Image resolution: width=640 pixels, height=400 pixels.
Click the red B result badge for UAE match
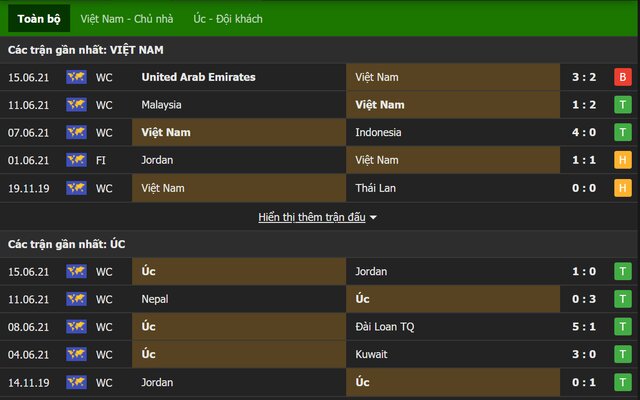(x=621, y=77)
